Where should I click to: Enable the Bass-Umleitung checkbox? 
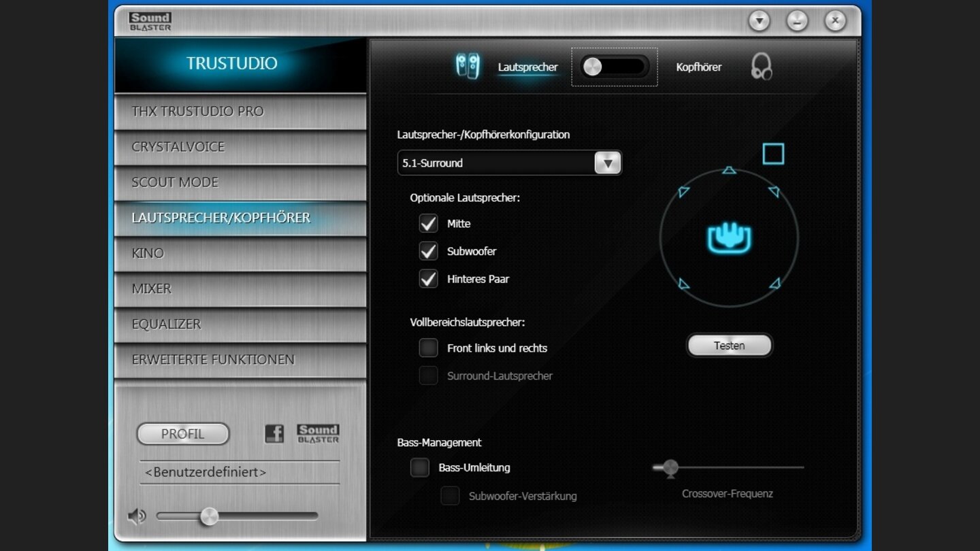[x=420, y=467]
